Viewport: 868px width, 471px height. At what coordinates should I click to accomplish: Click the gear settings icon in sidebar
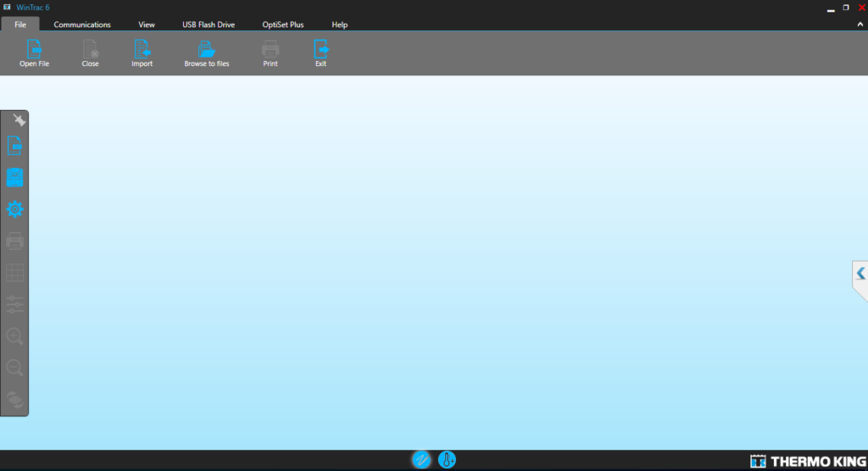(15, 209)
